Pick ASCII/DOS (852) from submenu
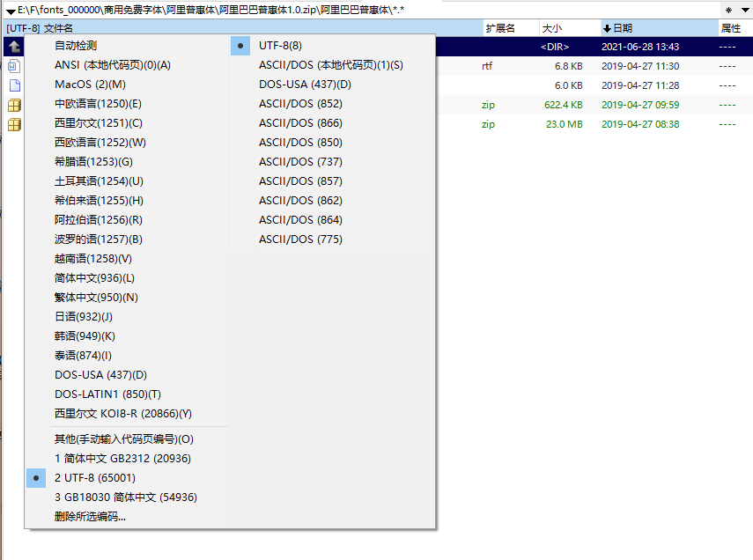 (x=300, y=104)
